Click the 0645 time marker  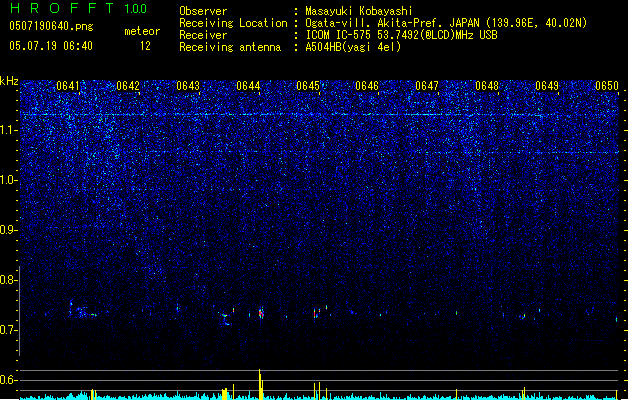[308, 86]
